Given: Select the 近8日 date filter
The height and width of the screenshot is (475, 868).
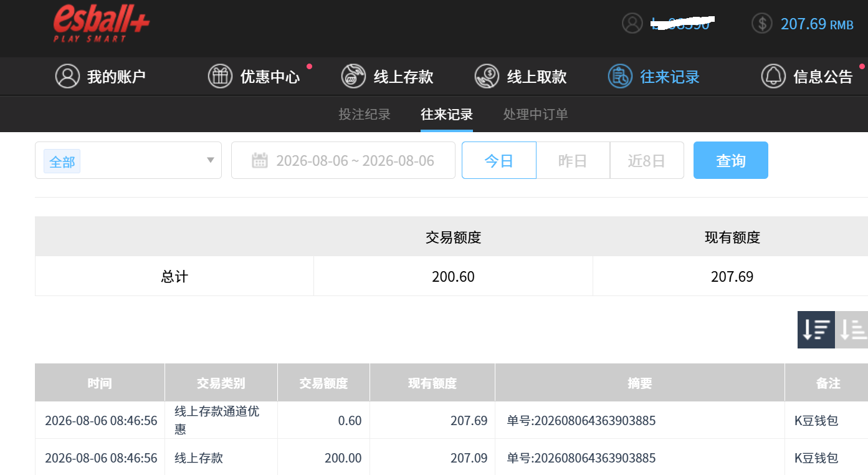Looking at the screenshot, I should point(647,160).
